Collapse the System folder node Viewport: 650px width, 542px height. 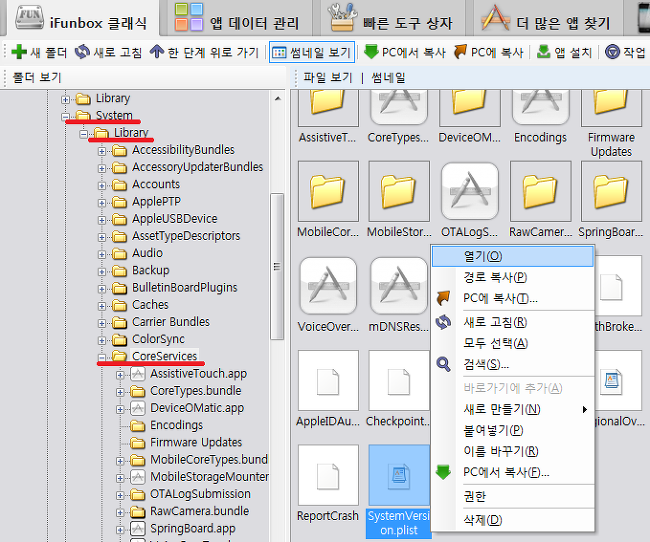pyautogui.click(x=65, y=117)
